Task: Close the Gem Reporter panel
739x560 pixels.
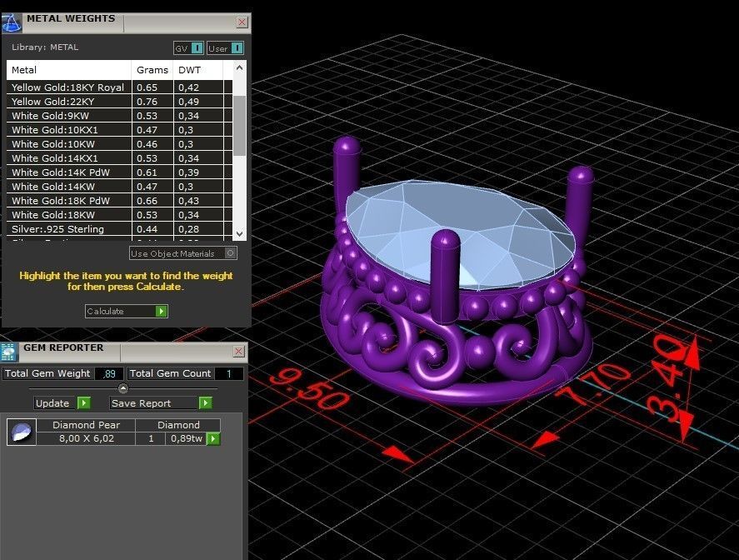Action: pos(239,351)
